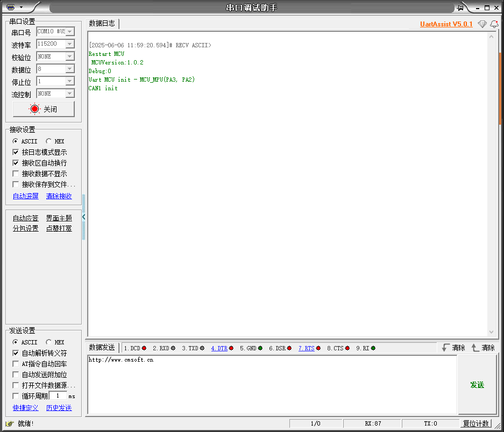Click the red CTS indicator
The width and height of the screenshot is (504, 432).
click(347, 348)
